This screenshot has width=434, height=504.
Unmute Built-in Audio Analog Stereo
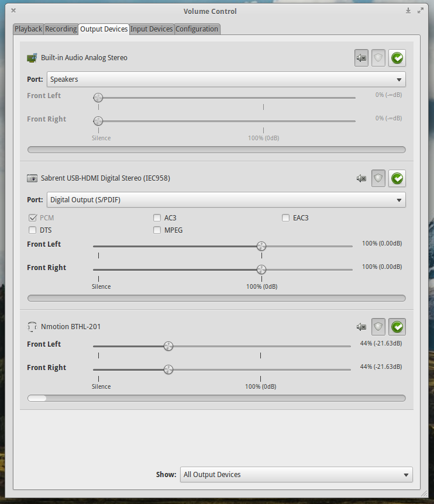pyautogui.click(x=361, y=58)
